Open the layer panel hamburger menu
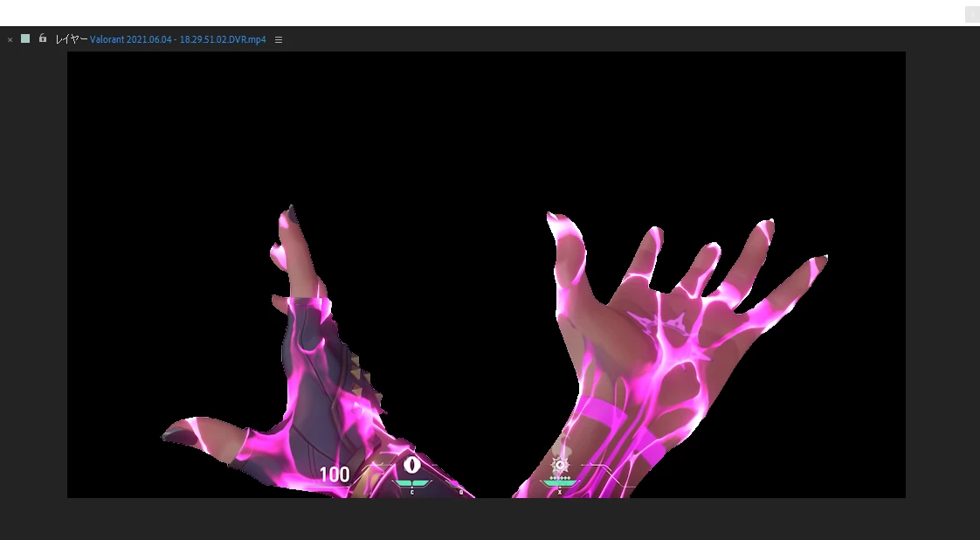Viewport: 980px width, 540px height. click(x=279, y=39)
